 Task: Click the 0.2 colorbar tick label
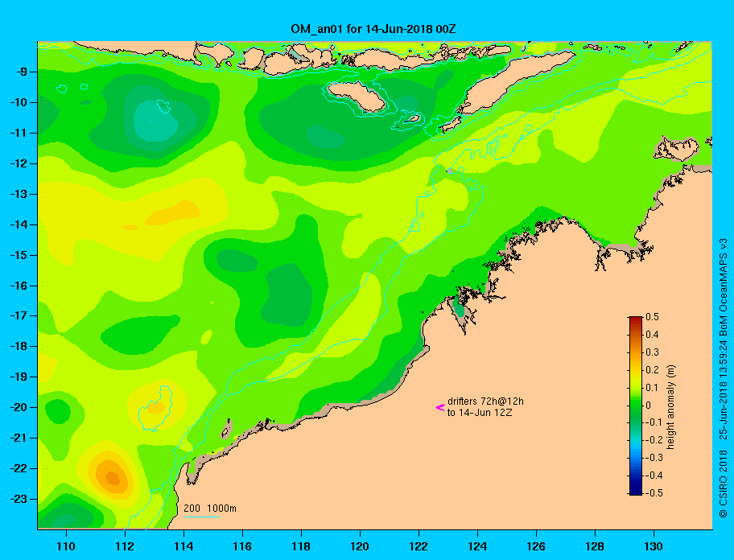tap(652, 370)
